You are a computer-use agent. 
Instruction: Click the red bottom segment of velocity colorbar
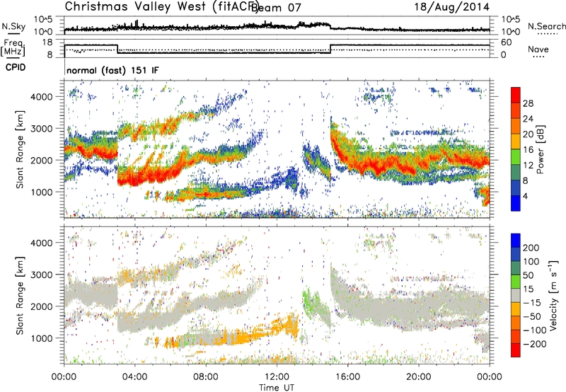click(x=516, y=350)
